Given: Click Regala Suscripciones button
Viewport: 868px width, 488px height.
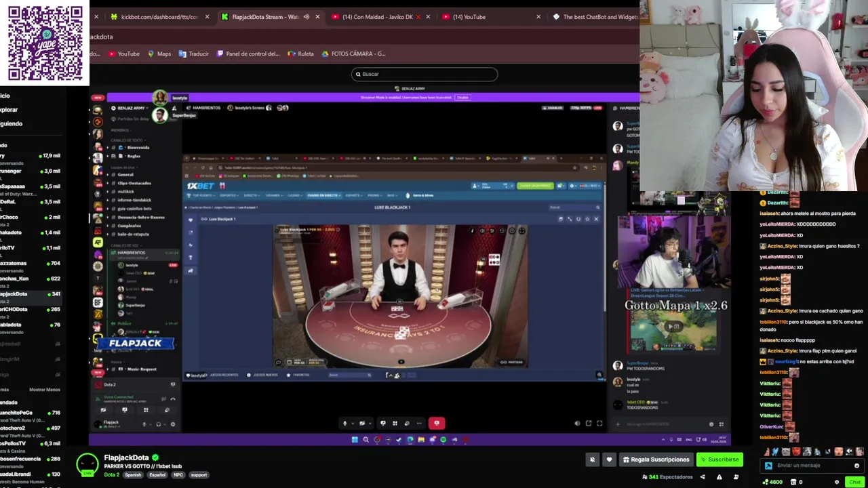Looking at the screenshot, I should [656, 460].
